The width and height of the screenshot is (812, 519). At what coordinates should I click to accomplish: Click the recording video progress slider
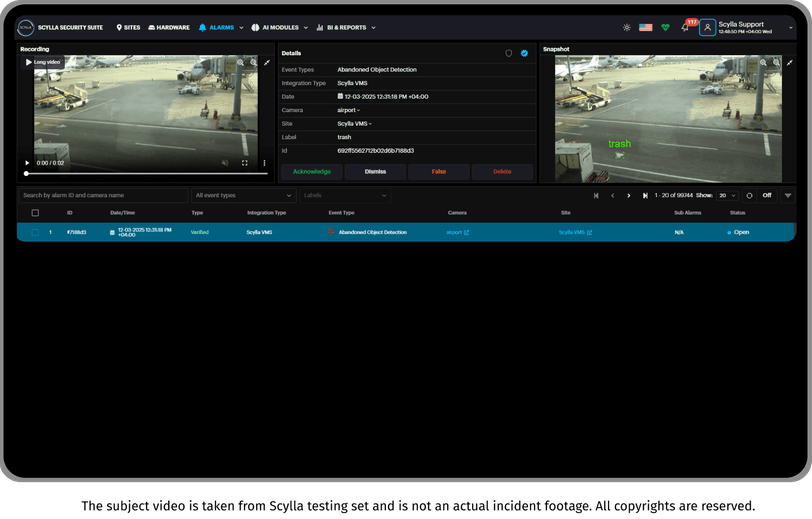coord(147,174)
